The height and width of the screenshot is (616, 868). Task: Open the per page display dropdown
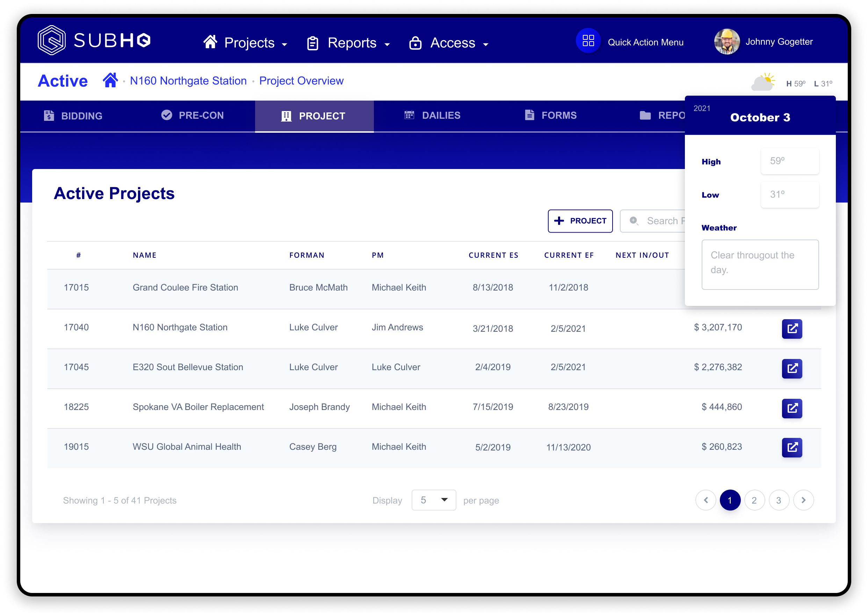(x=433, y=500)
